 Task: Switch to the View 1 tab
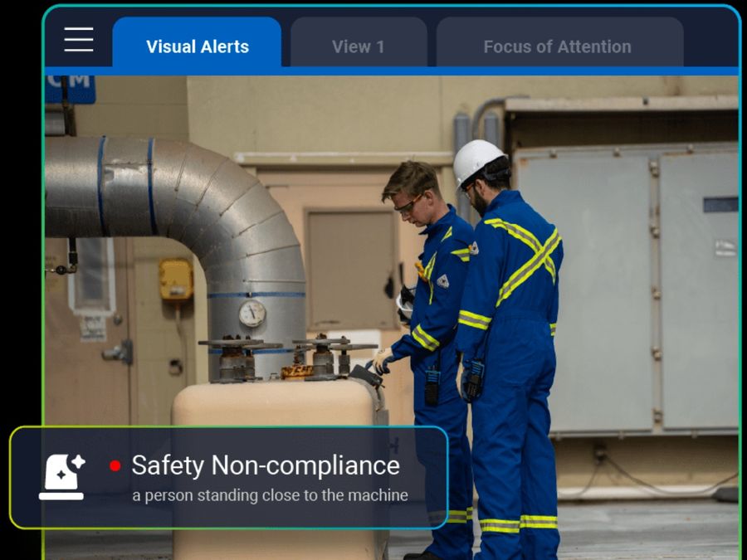click(x=359, y=46)
